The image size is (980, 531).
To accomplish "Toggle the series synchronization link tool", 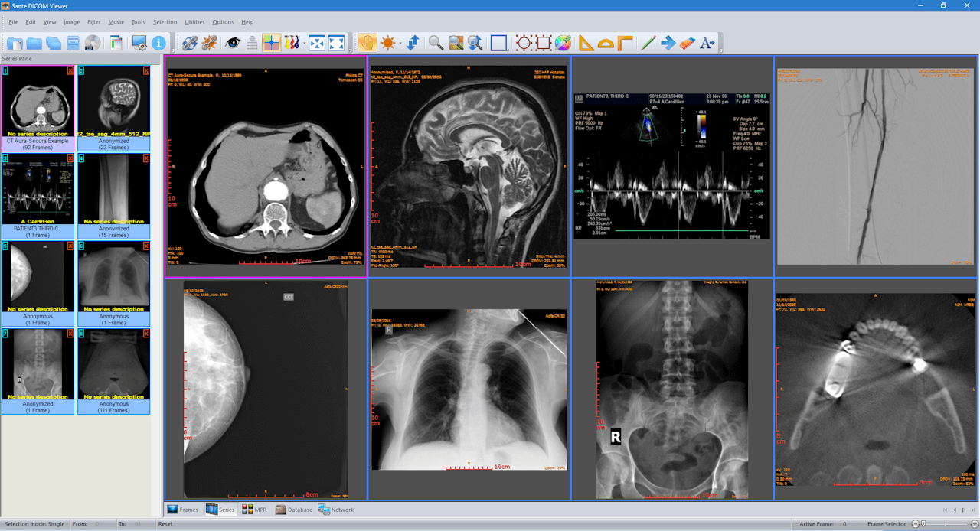I will 190,44.
